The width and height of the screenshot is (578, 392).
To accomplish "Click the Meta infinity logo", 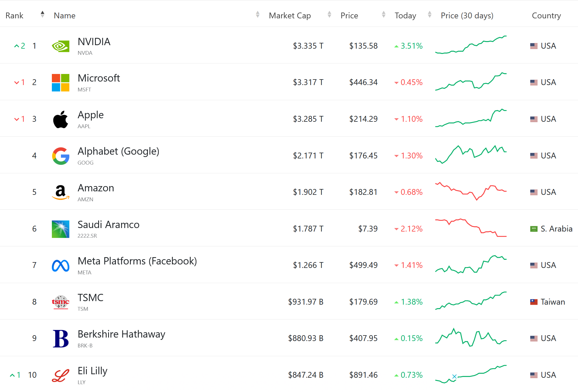I will [61, 265].
